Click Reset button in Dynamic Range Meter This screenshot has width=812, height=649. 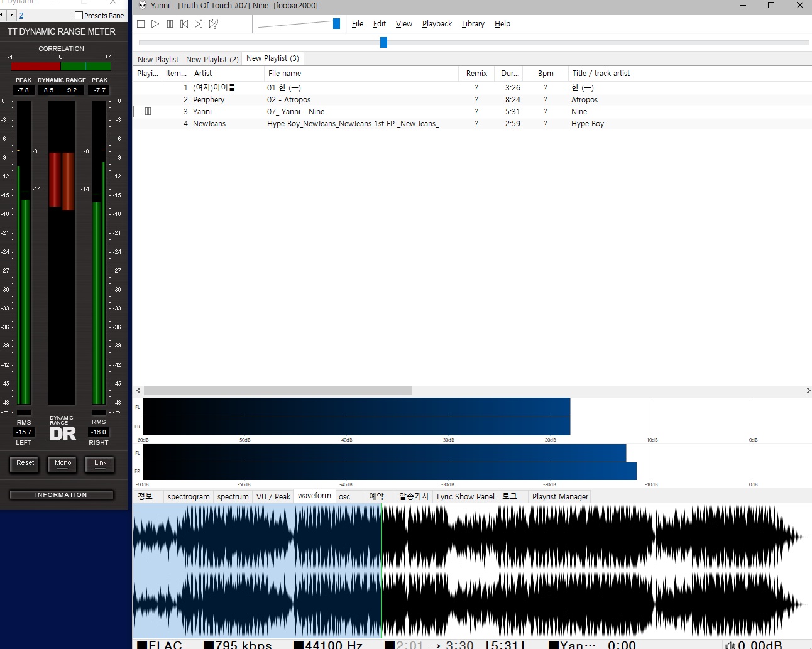click(x=25, y=464)
